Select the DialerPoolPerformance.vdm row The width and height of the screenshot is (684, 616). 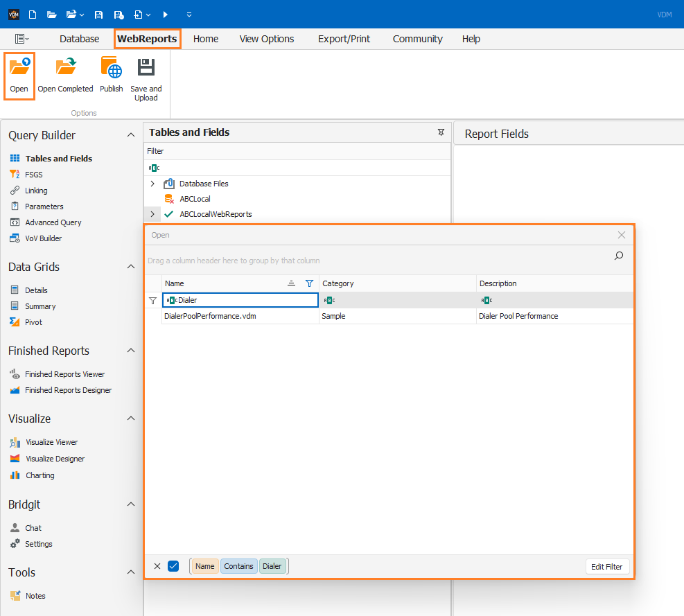[389, 316]
